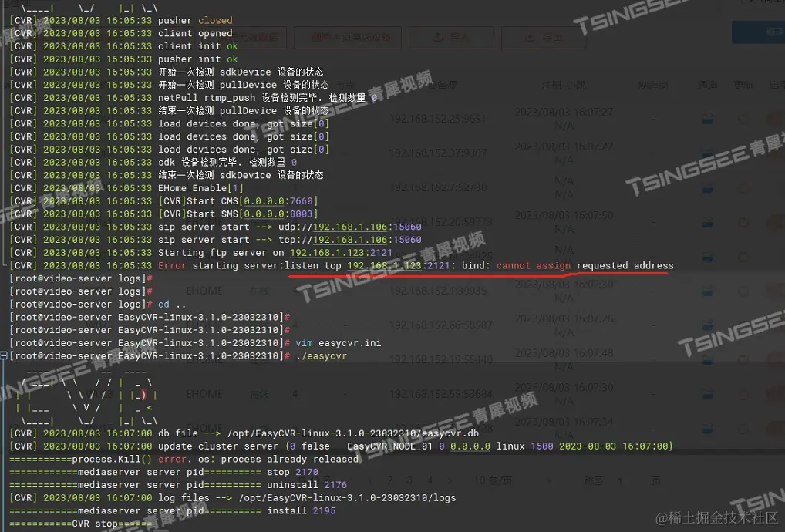
Task: Click the tcp://192.168.1.106:15060 sip address
Action: 350,241
